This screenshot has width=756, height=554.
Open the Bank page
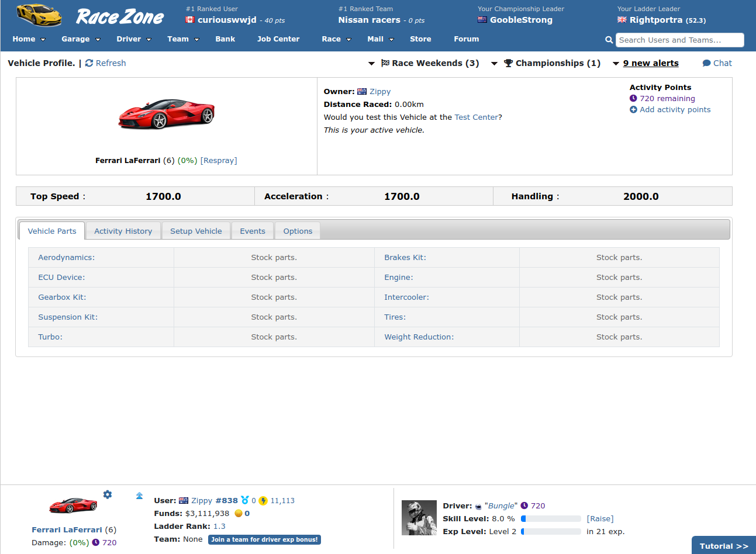coord(225,39)
